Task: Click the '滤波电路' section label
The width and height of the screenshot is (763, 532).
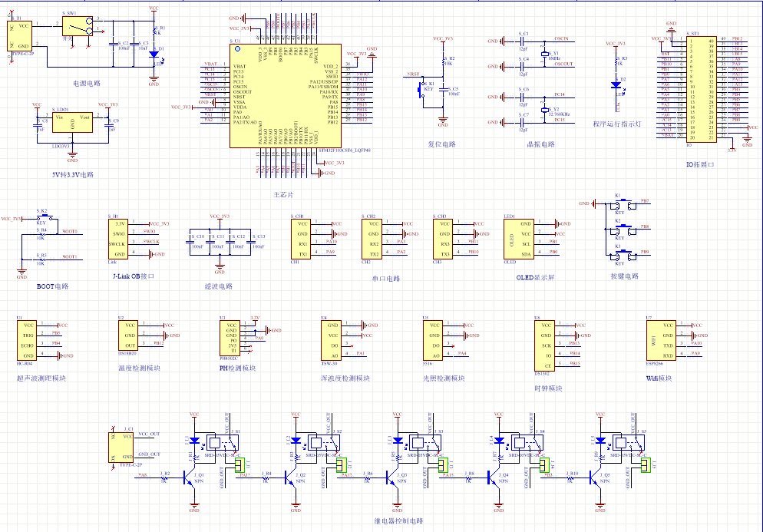Action: [219, 286]
